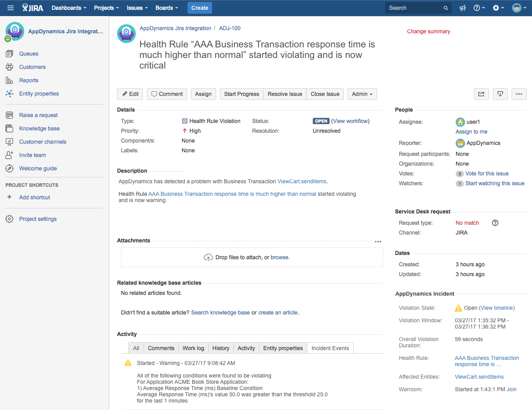Open the settings gear dropdown

click(x=496, y=7)
